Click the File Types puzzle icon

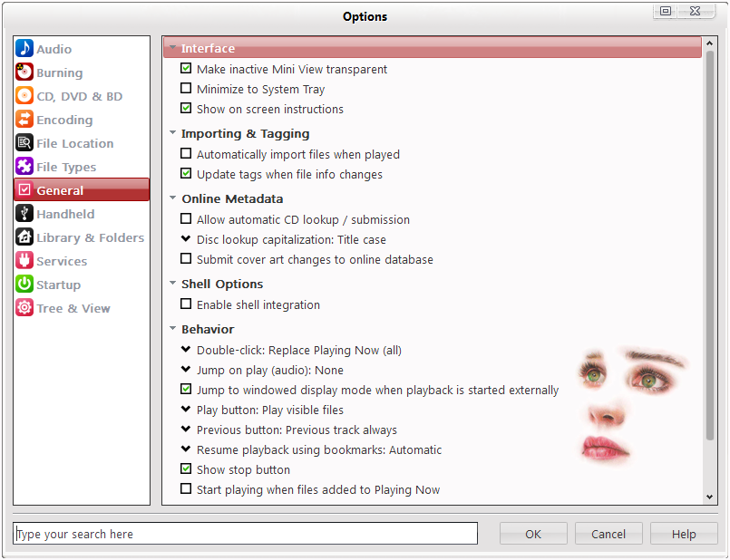pyautogui.click(x=24, y=167)
